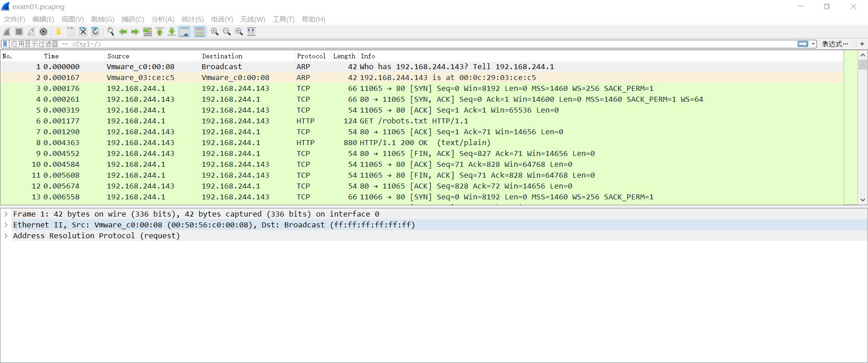Expand the Ethernet II details row
The height and width of the screenshot is (363, 868).
6,225
